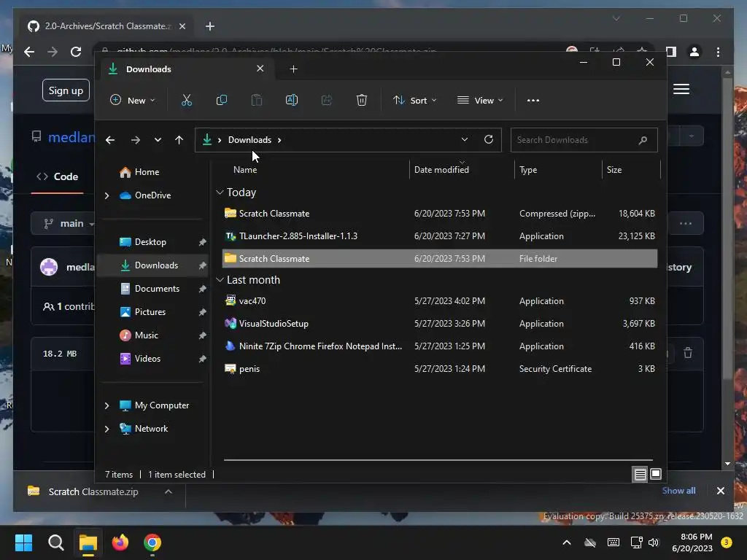Close the Downloads tab
The width and height of the screenshot is (747, 560).
click(260, 69)
